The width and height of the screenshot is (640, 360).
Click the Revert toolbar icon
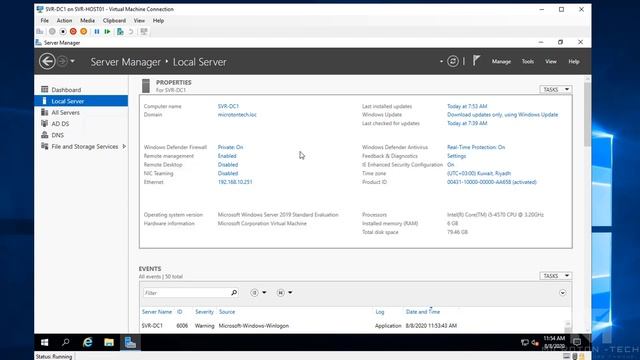131,31
